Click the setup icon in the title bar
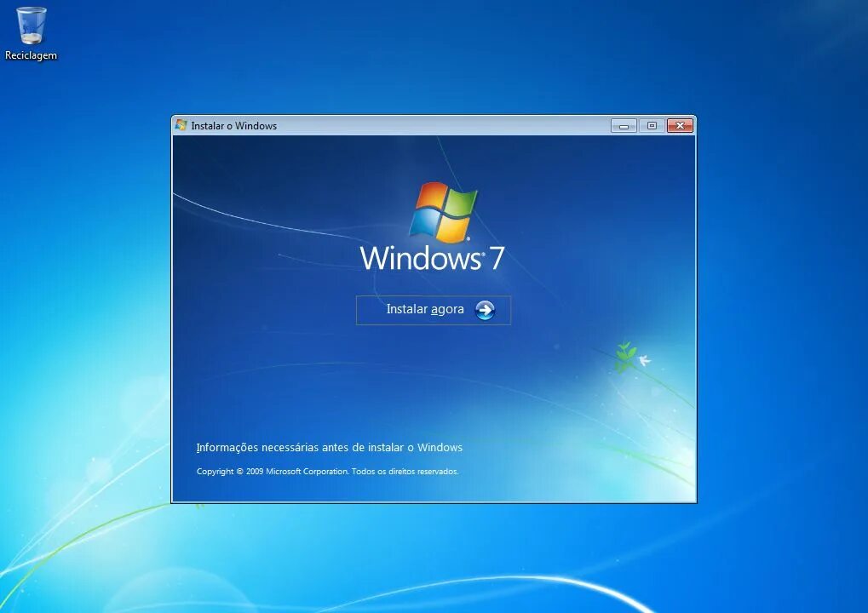The height and width of the screenshot is (613, 868). pos(181,126)
